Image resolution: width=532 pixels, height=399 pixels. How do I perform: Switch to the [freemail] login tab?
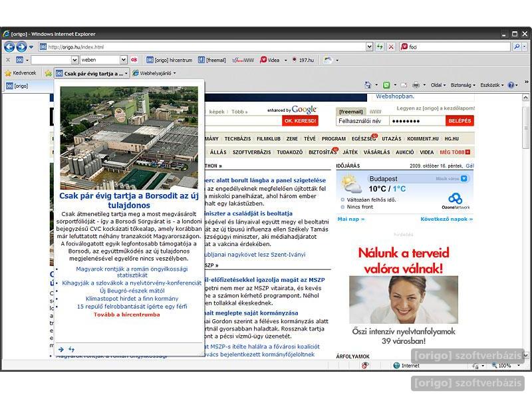[x=351, y=112]
